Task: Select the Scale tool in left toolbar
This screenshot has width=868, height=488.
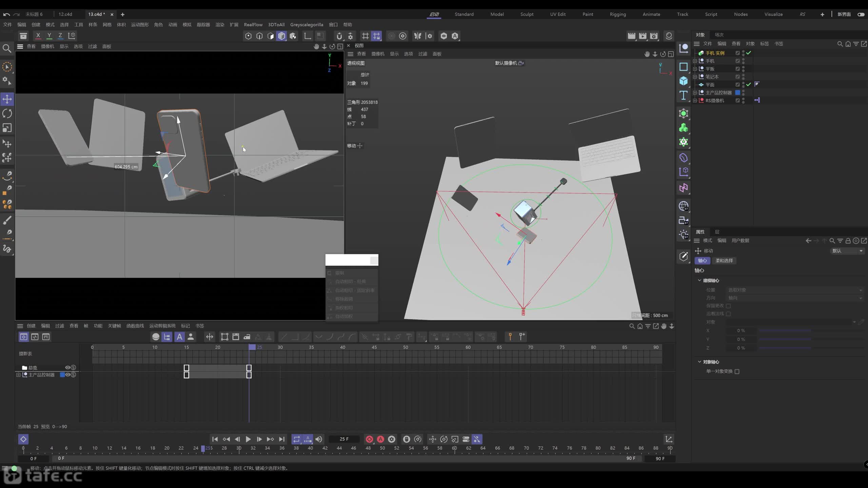Action: point(7,128)
